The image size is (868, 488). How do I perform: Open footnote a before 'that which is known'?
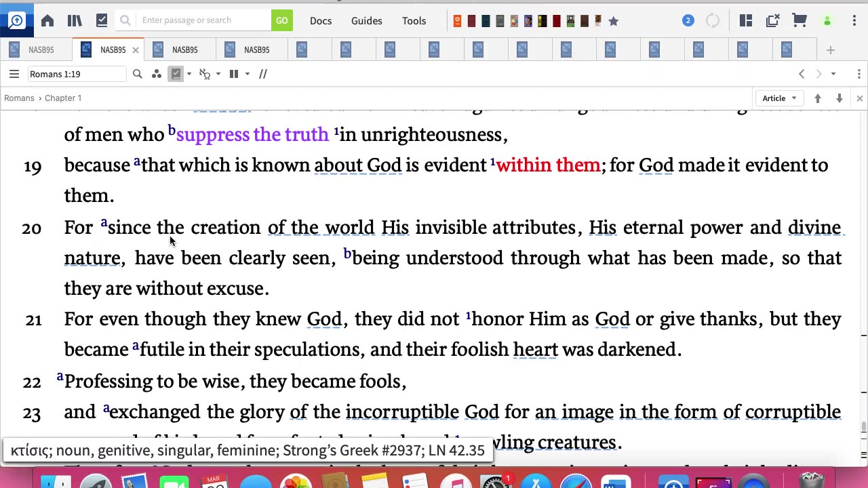[x=137, y=161]
